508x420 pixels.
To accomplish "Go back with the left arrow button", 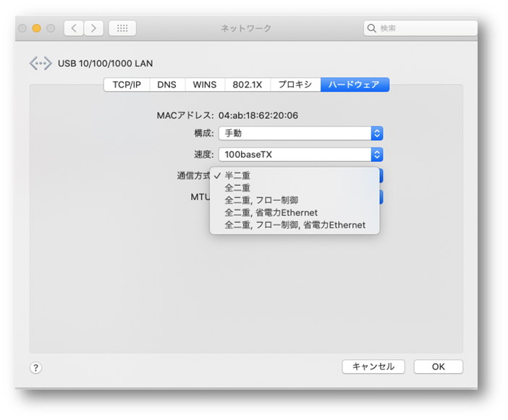I will click(x=74, y=28).
